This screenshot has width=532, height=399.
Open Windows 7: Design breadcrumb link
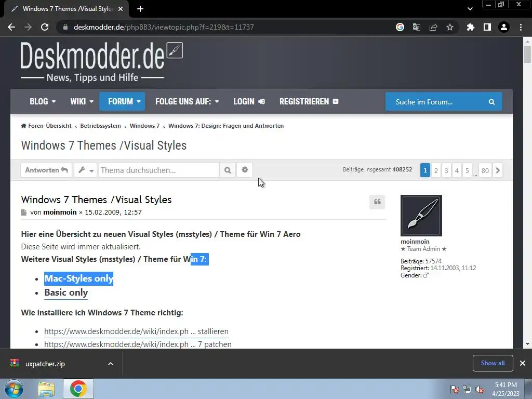tap(226, 126)
